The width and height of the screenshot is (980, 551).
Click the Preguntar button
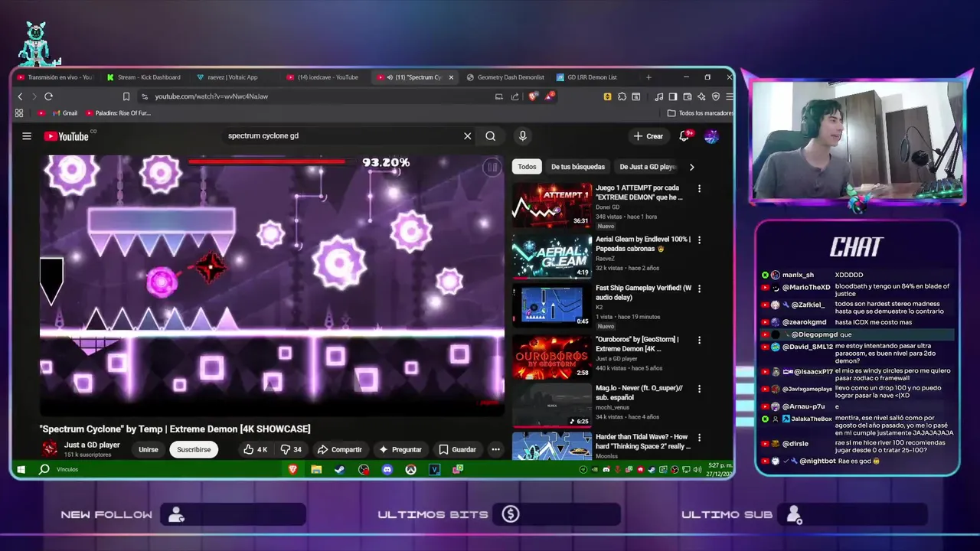(400, 449)
